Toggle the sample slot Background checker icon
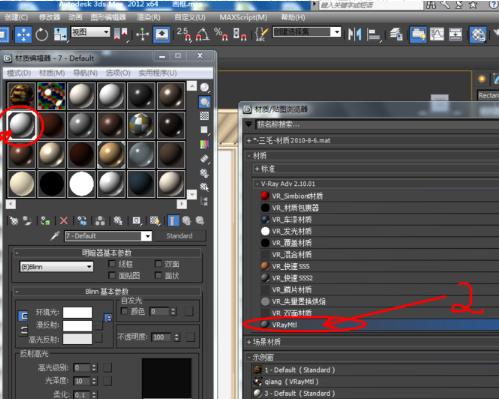Viewport: 499px width, 399px height. click(x=204, y=116)
